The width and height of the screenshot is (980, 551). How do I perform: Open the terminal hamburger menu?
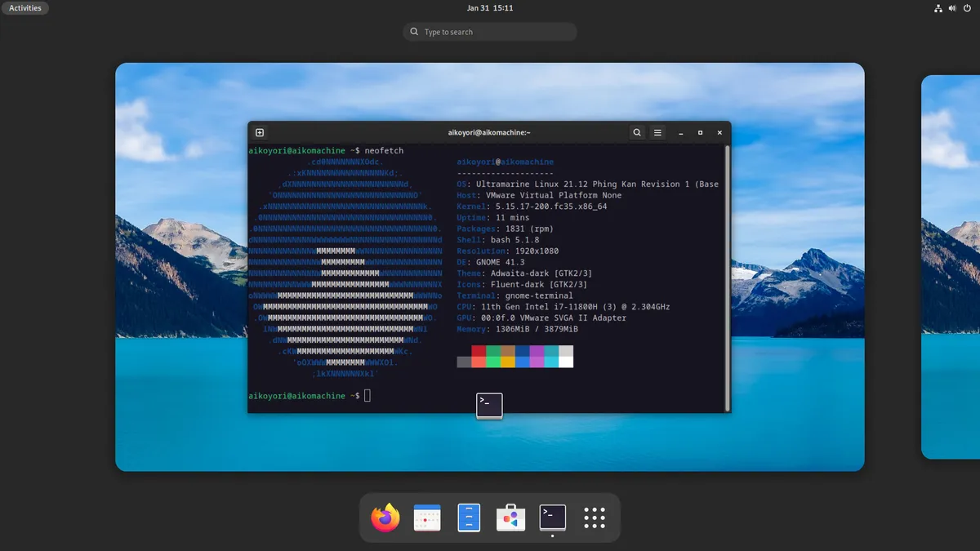657,131
